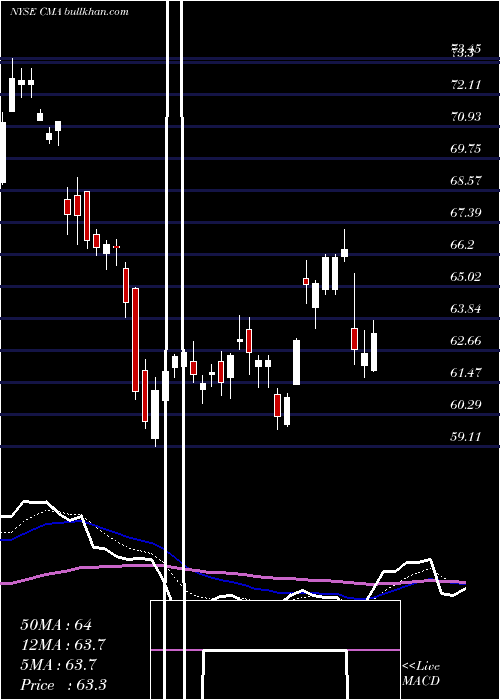Click the 50MA : 64 reading

point(56,625)
